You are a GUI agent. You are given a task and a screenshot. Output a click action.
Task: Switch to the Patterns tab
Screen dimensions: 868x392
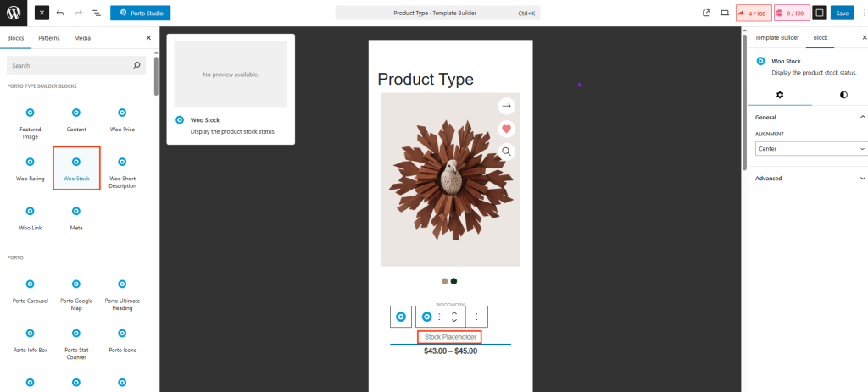(x=49, y=38)
